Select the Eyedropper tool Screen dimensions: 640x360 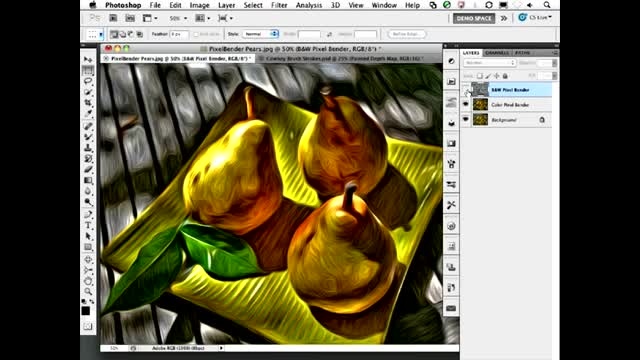[x=88, y=113]
